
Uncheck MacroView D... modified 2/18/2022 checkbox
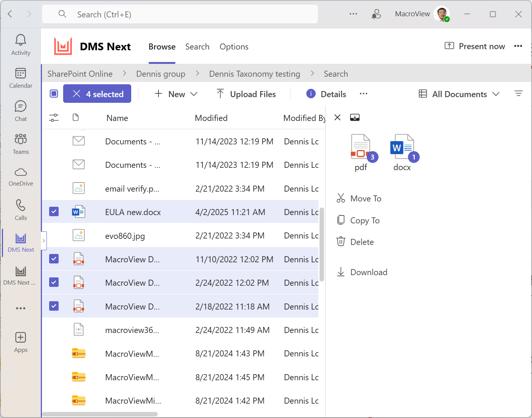tap(54, 306)
